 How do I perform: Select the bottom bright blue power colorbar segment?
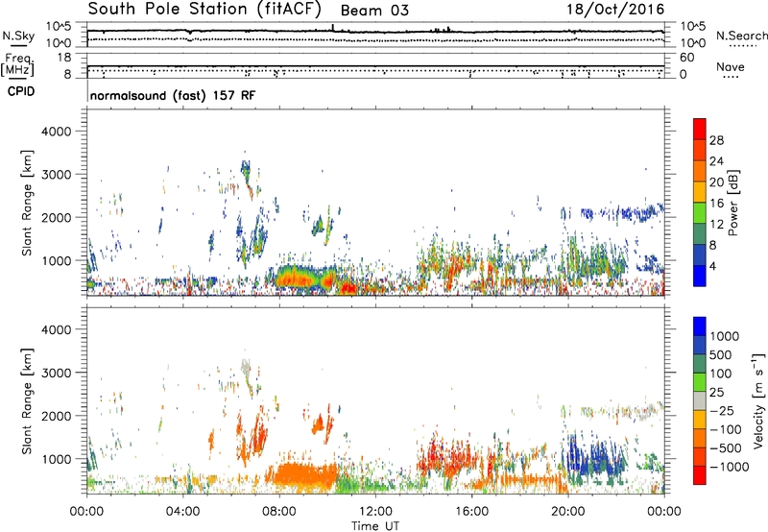point(700,276)
